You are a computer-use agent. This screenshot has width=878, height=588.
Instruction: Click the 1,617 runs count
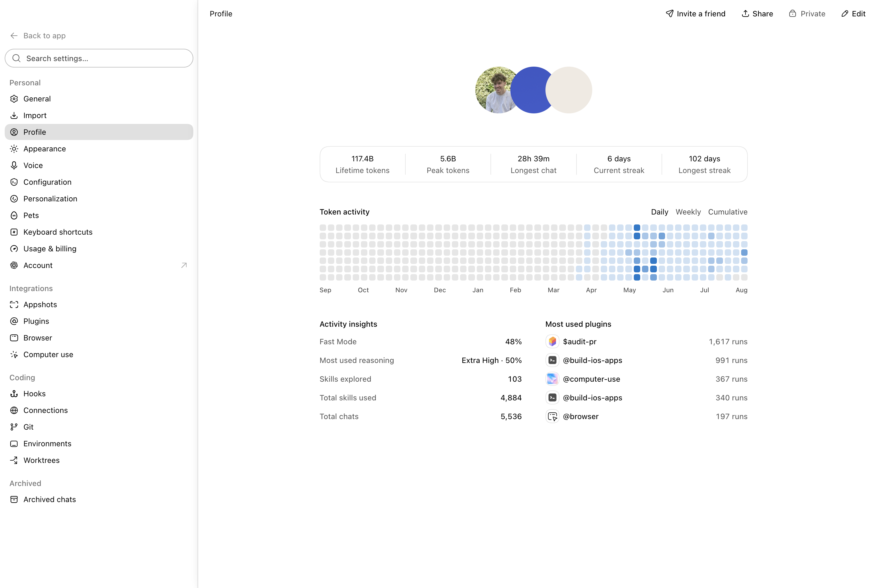pos(728,342)
